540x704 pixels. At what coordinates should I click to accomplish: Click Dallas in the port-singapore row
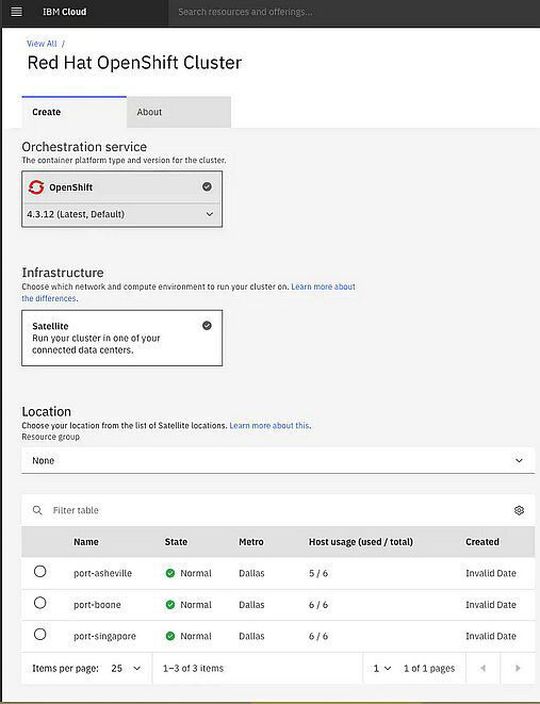pyautogui.click(x=251, y=636)
